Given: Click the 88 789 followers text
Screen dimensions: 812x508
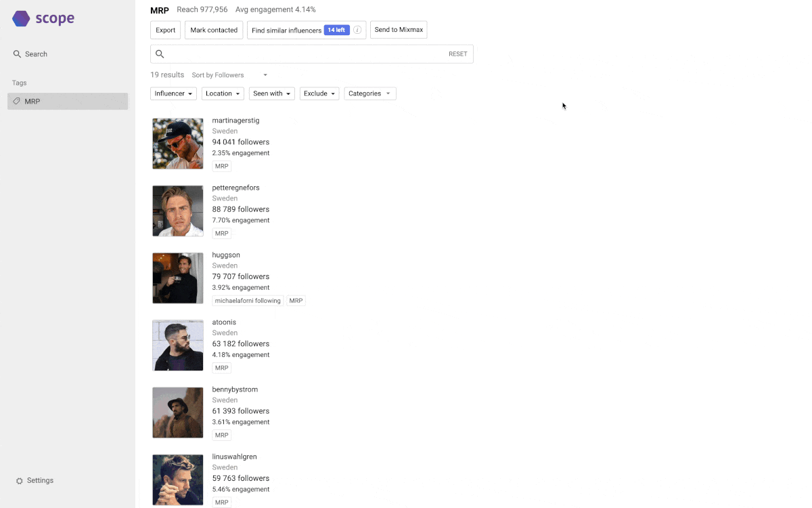Looking at the screenshot, I should [241, 209].
